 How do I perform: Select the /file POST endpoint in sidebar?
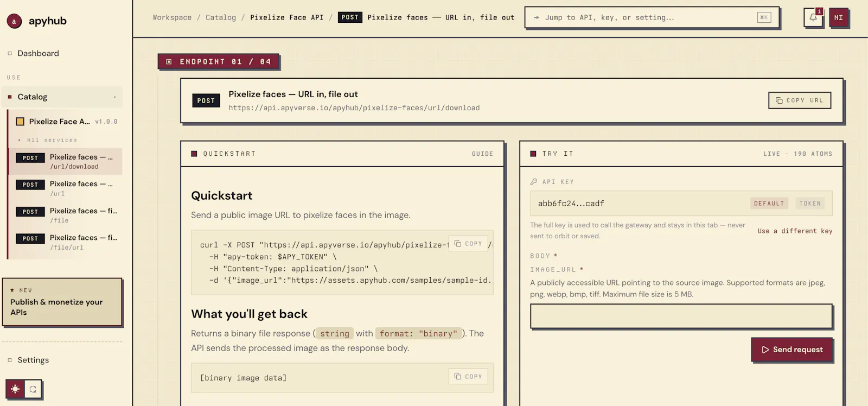(x=66, y=215)
